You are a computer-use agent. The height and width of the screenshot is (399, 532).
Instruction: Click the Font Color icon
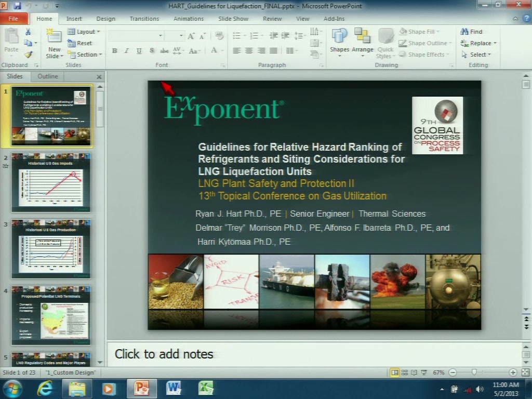214,50
